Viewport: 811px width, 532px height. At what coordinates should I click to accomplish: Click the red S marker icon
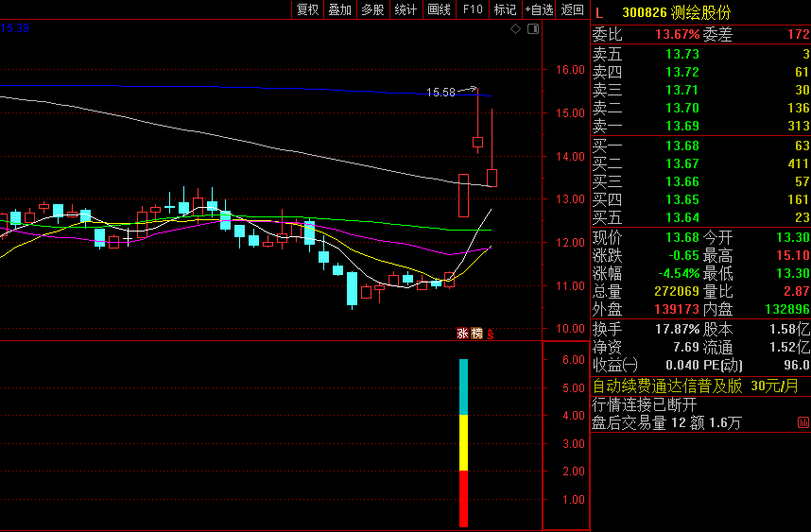click(x=490, y=334)
